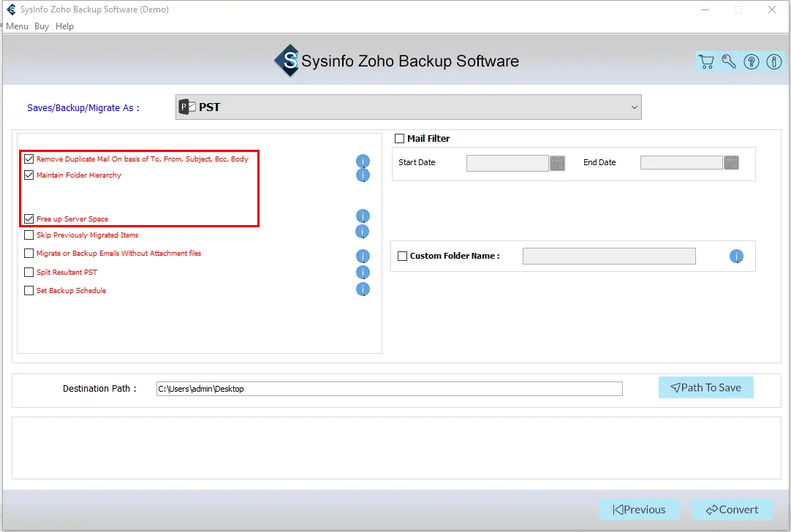The width and height of the screenshot is (791, 532).
Task: Expand the Saves/Backup/Migrate As PST dropdown
Action: click(x=408, y=107)
